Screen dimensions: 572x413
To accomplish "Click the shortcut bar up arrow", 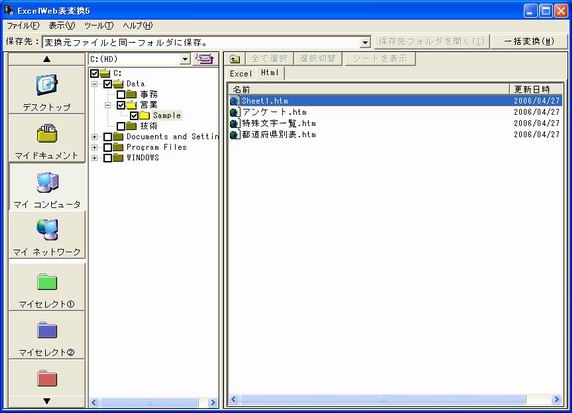I will (47, 59).
